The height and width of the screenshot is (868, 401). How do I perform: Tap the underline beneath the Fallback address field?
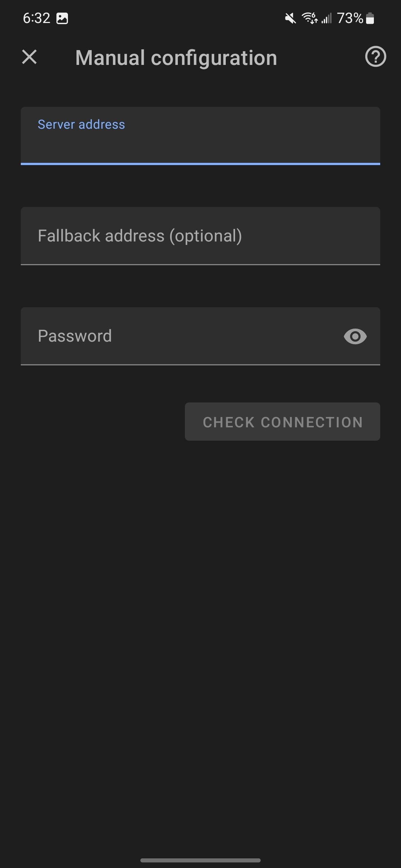(x=200, y=264)
